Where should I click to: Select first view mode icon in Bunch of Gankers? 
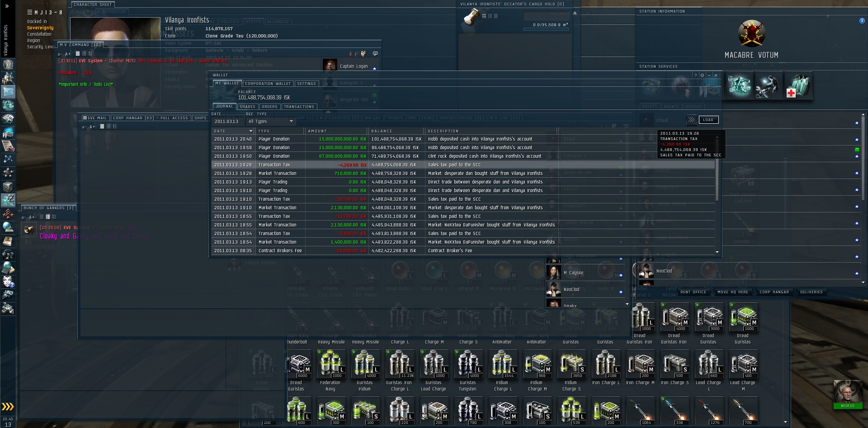click(42, 217)
